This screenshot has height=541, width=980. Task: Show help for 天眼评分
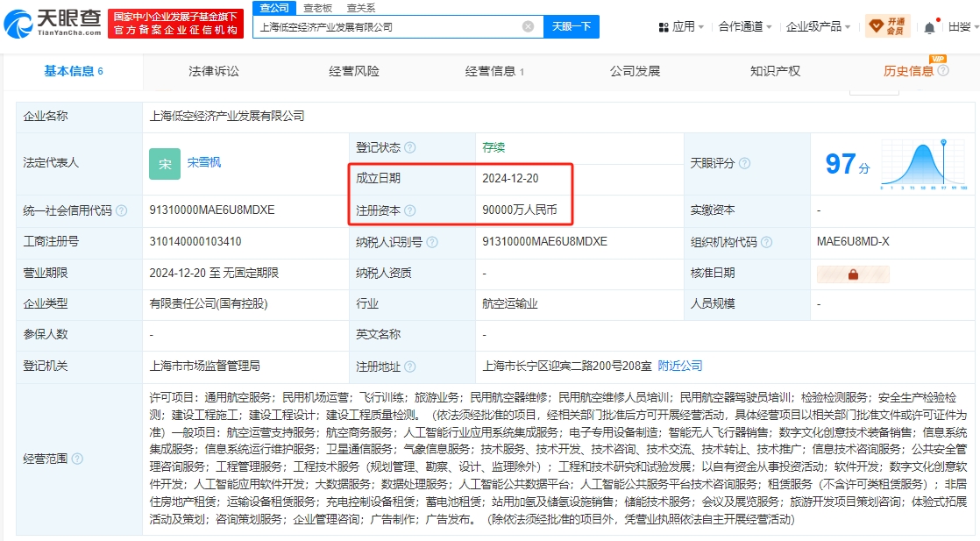(744, 163)
